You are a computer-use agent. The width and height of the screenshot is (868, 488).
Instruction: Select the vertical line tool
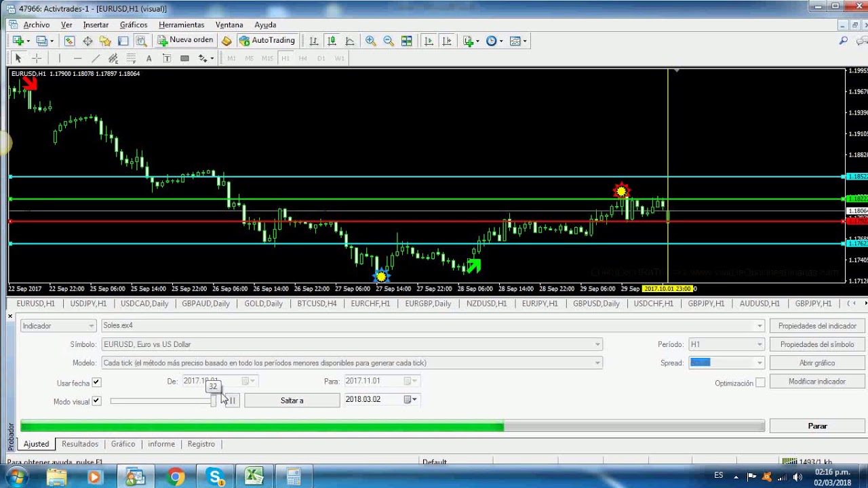tap(59, 58)
